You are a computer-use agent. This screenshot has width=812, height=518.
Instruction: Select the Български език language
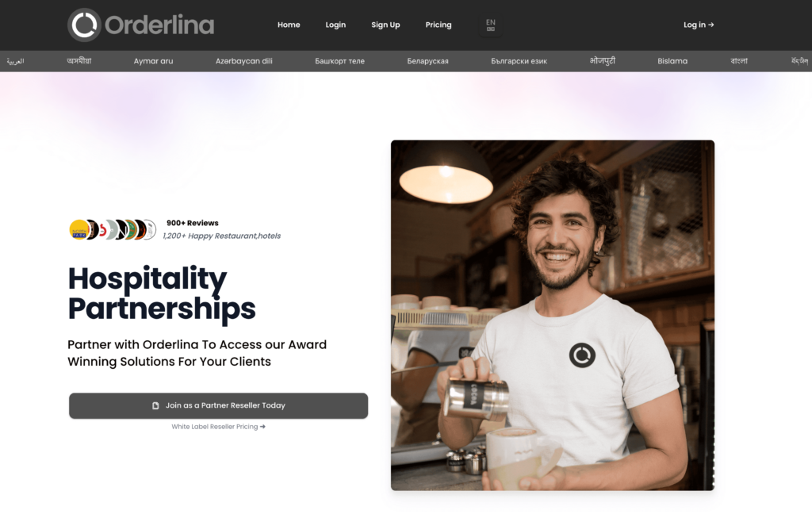[519, 61]
